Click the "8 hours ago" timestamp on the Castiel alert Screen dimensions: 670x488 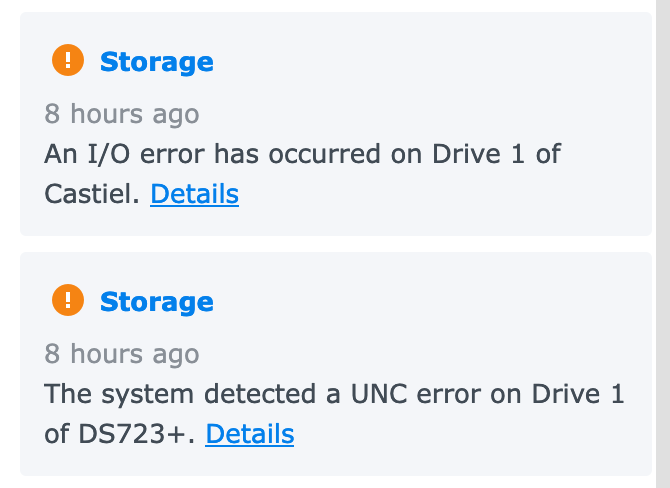[121, 113]
